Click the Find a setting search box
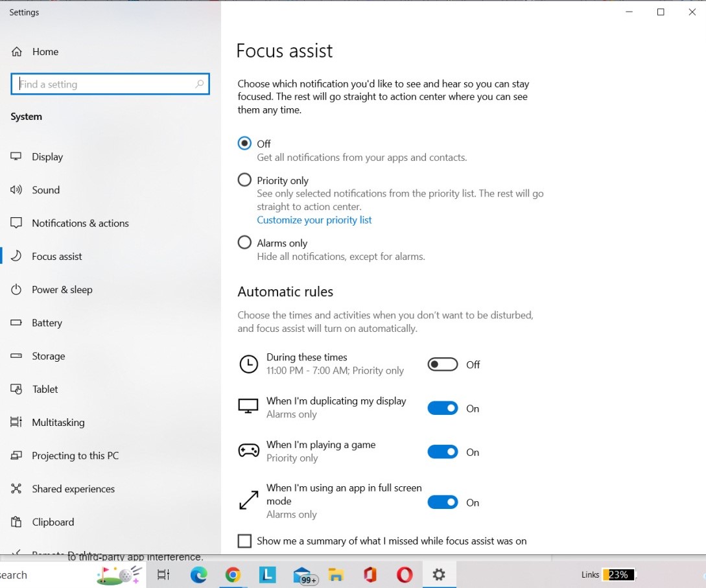Screen dimensions: 706x588 pyautogui.click(x=110, y=84)
